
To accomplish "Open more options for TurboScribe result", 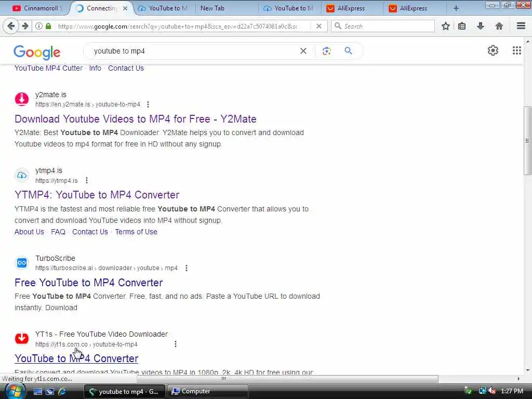I will point(187,268).
